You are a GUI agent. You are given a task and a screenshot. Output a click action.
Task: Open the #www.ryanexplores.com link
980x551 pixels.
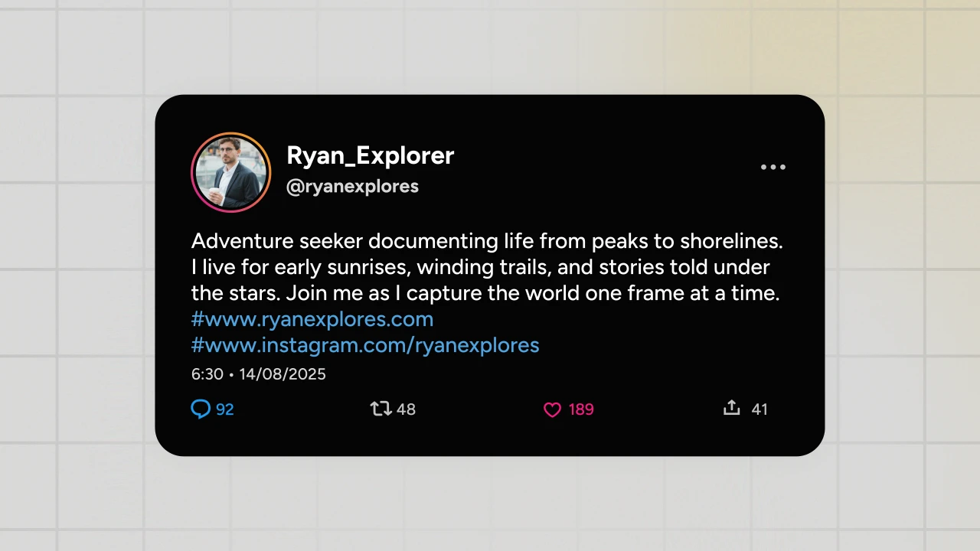tap(312, 319)
